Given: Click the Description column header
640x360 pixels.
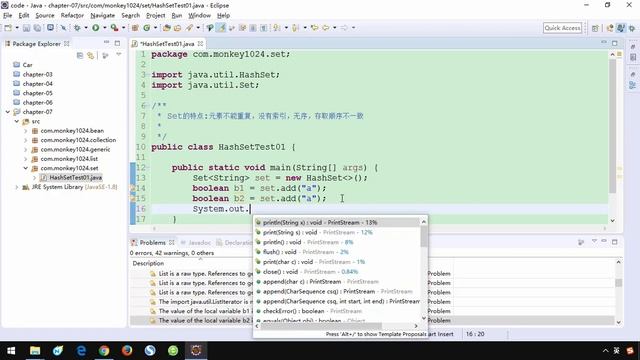Looking at the screenshot, I should [x=148, y=263].
